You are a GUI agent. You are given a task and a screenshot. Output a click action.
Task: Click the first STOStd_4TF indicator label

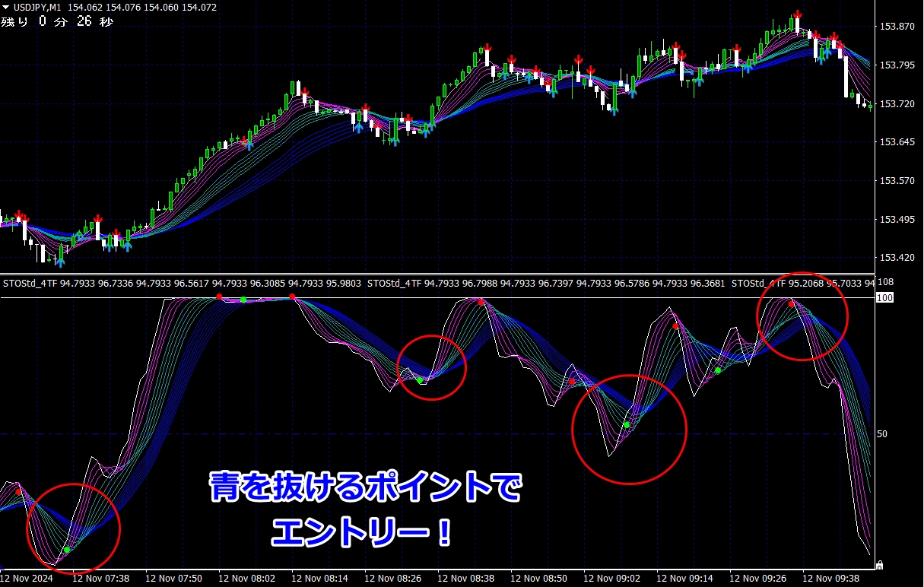click(30, 284)
